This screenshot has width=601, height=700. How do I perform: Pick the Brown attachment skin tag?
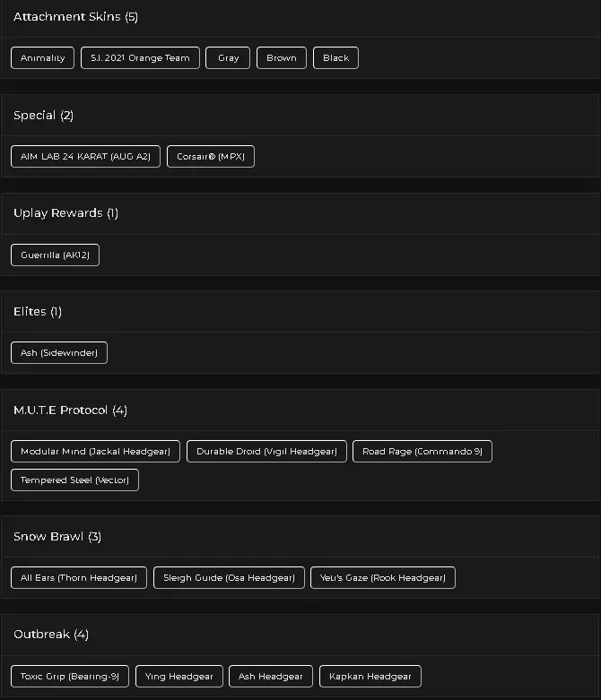point(282,58)
